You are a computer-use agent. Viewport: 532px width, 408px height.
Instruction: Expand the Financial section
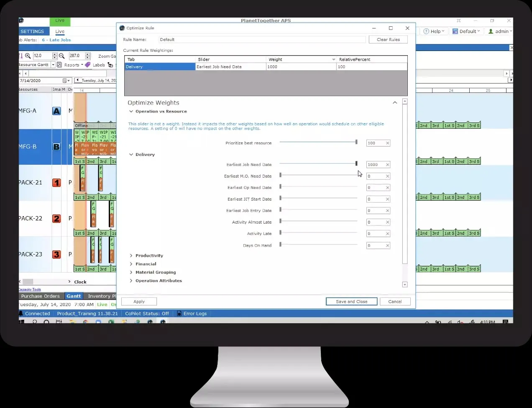pos(131,264)
